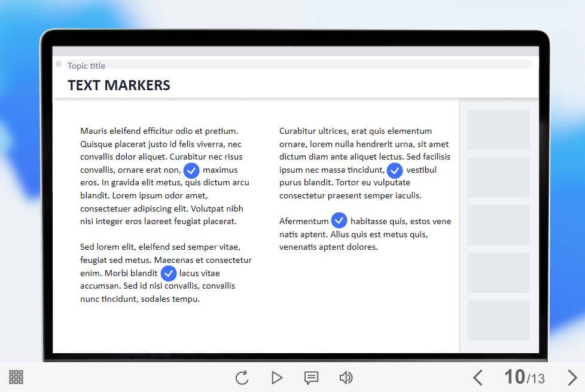Click marker after 'Morbi blandit'

point(169,273)
